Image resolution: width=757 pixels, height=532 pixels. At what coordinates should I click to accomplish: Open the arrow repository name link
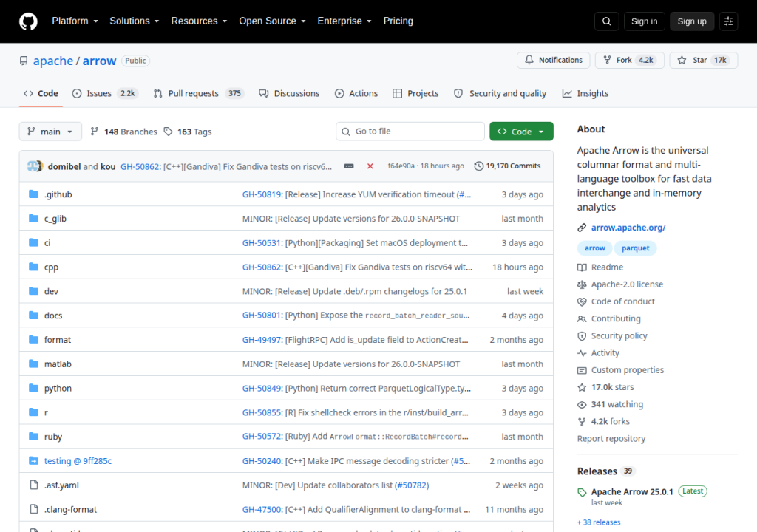tap(100, 61)
